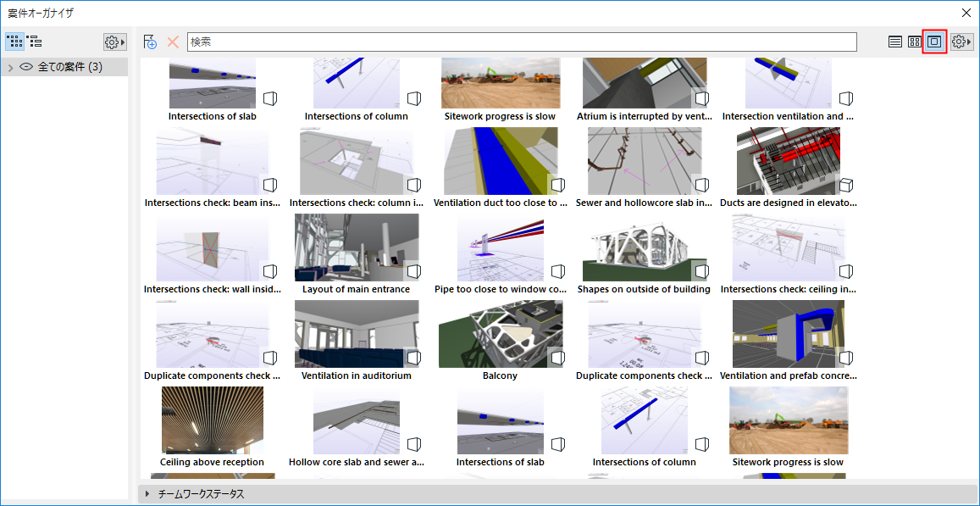
Task: Click the view icon on Intersections check: beam thumbnail
Action: coord(269,185)
